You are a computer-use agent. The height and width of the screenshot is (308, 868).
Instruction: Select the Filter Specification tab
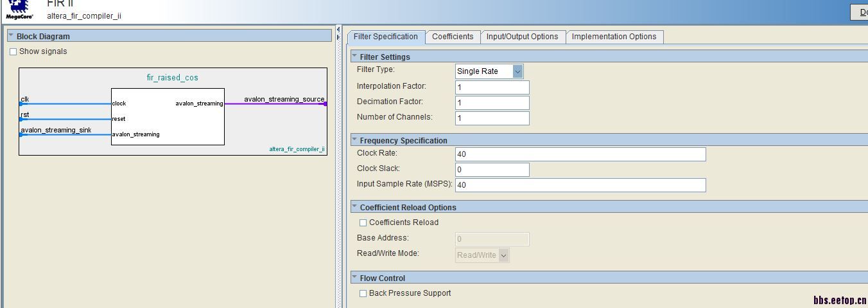[385, 37]
